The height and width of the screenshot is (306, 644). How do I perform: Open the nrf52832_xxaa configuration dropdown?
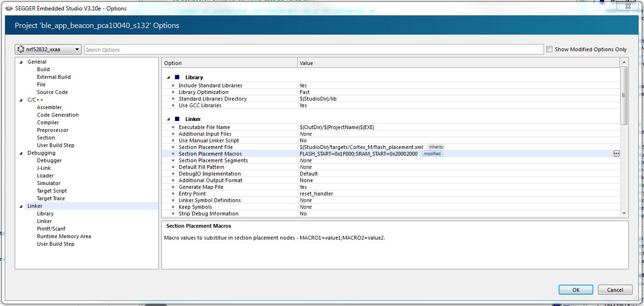pos(48,49)
